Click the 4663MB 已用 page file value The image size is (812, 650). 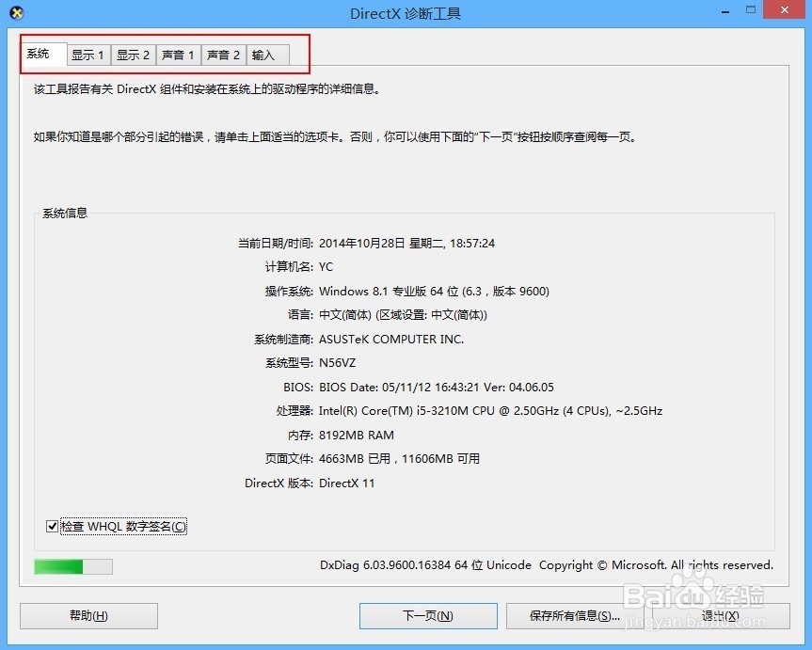pos(399,459)
